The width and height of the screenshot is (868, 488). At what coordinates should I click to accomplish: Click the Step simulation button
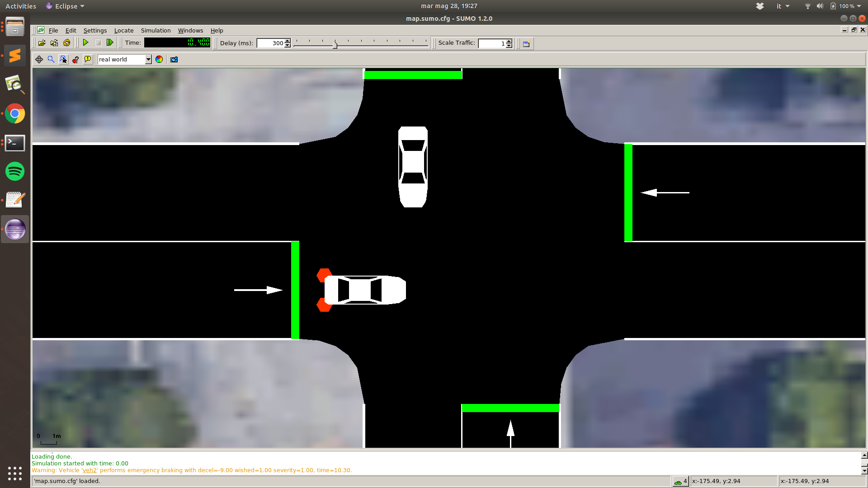[x=109, y=42]
